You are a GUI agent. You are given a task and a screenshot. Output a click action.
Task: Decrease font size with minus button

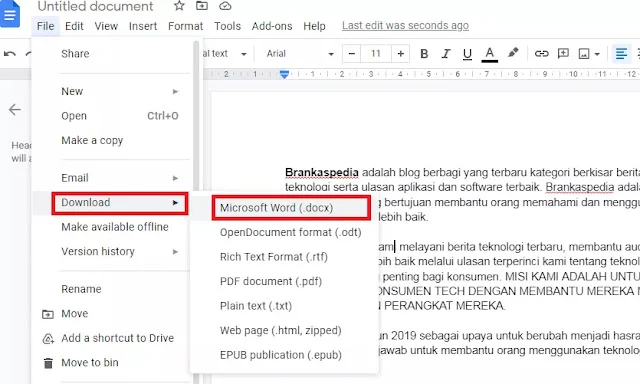coord(352,53)
